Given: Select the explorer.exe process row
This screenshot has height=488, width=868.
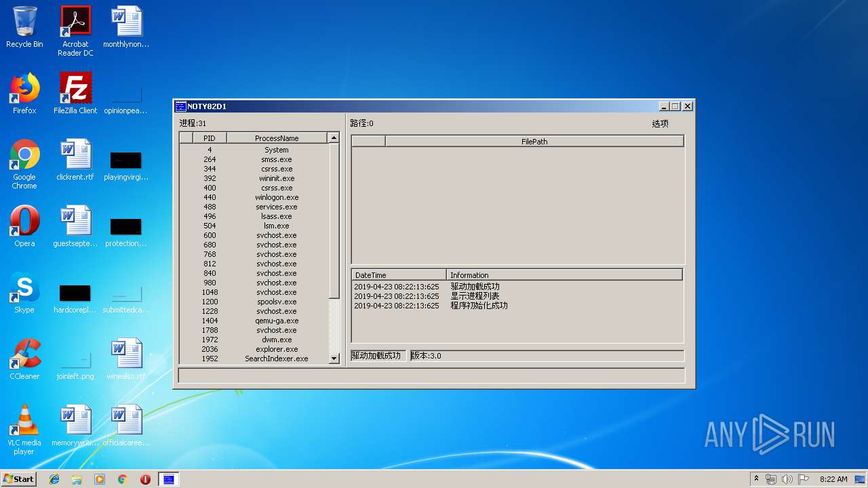Looking at the screenshot, I should [254, 349].
